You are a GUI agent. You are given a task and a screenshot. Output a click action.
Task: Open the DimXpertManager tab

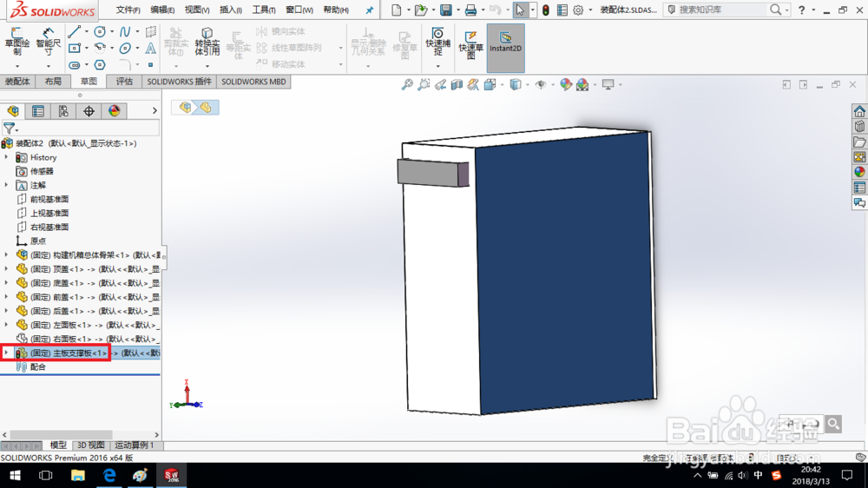pyautogui.click(x=89, y=111)
